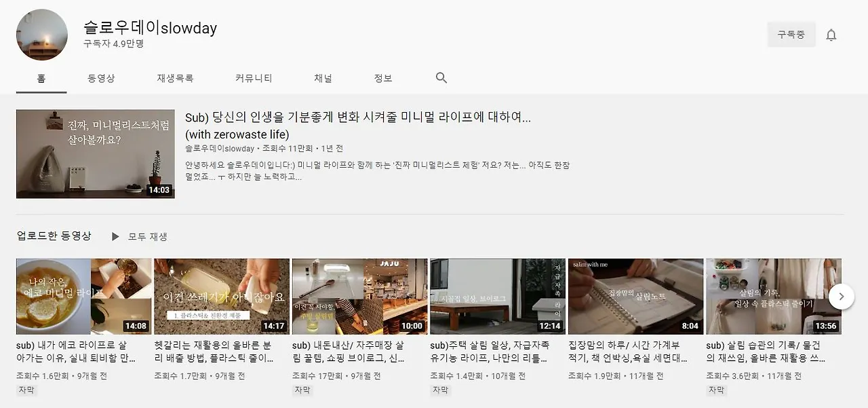Screen dimensions: 868x408
Task: Toggle the 구독중 subscription button
Action: (x=791, y=34)
